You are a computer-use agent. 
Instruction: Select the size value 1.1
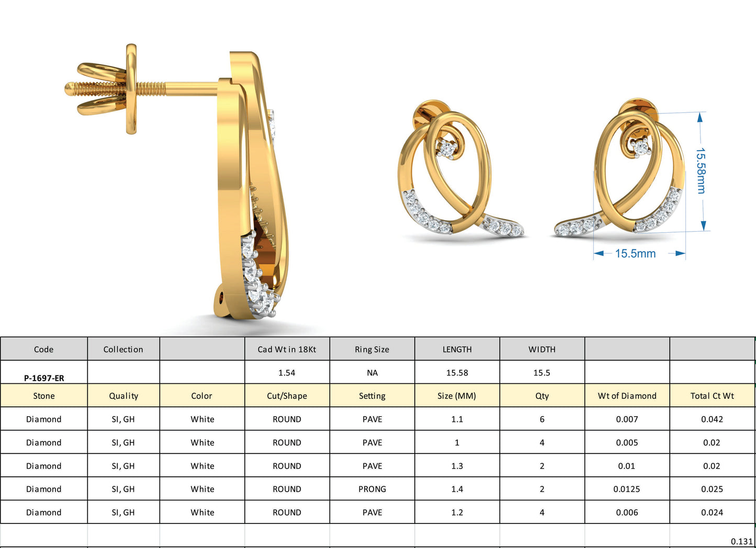coord(457,419)
